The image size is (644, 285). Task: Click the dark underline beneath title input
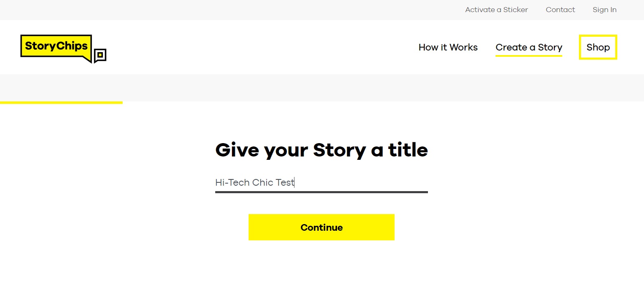(321, 192)
